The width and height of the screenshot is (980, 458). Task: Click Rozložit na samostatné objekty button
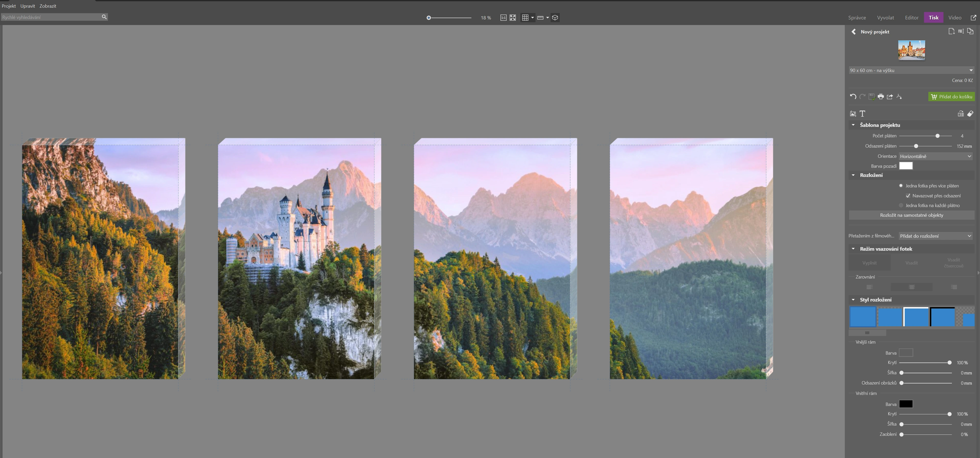[911, 215]
